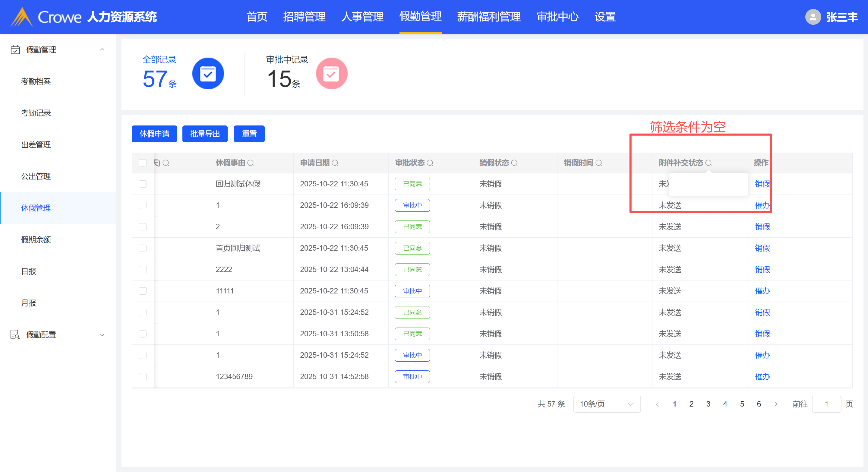Click blue 全部记录 calendar-check icon
Image resolution: width=868 pixels, height=472 pixels.
click(x=208, y=74)
